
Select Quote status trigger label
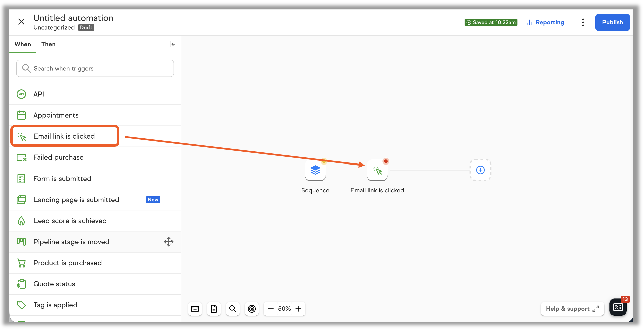[54, 284]
